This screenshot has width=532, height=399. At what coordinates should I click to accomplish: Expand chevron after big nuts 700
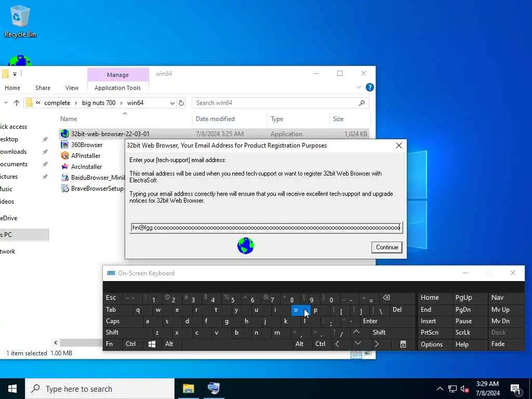(121, 103)
